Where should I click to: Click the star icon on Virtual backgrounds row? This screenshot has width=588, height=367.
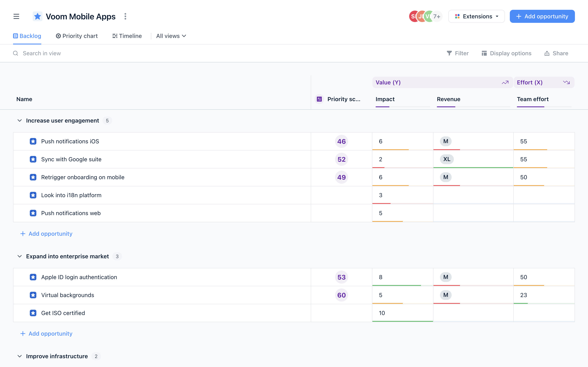tap(33, 295)
